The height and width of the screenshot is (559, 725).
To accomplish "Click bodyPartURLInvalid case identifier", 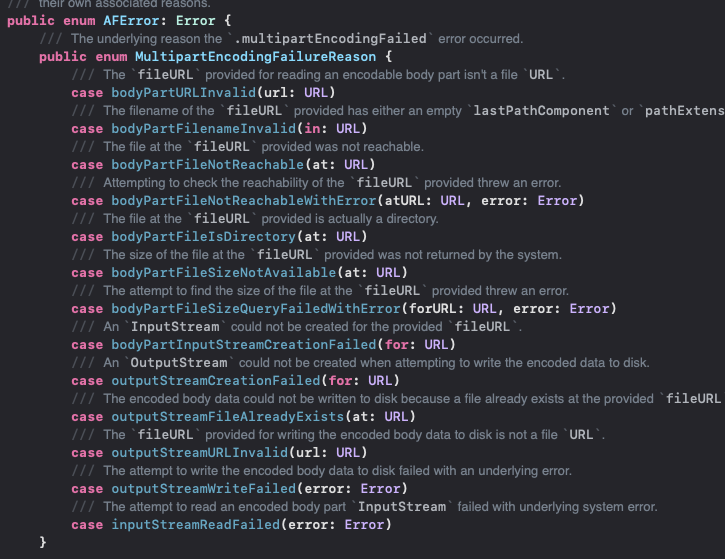I will pyautogui.click(x=184, y=93).
